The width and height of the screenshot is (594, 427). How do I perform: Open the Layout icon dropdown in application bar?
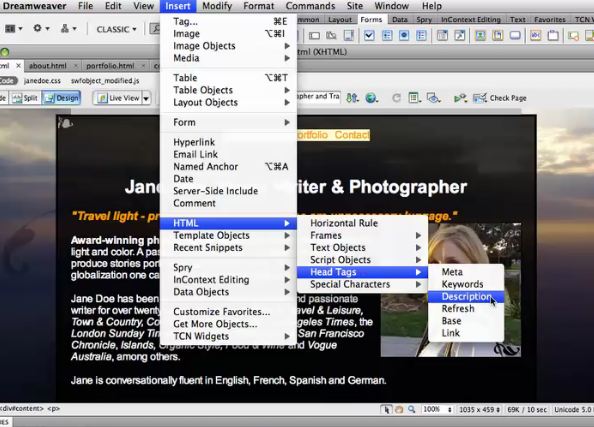point(14,28)
